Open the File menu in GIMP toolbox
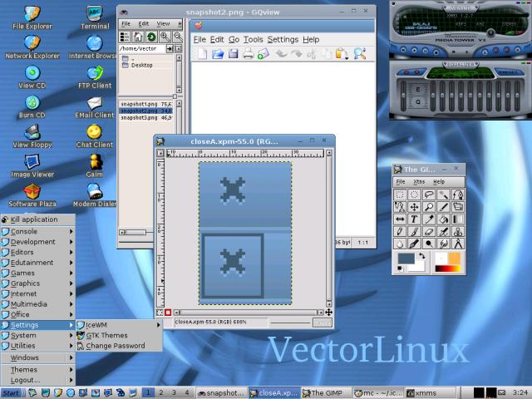The height and width of the screenshot is (399, 532). pos(401,181)
